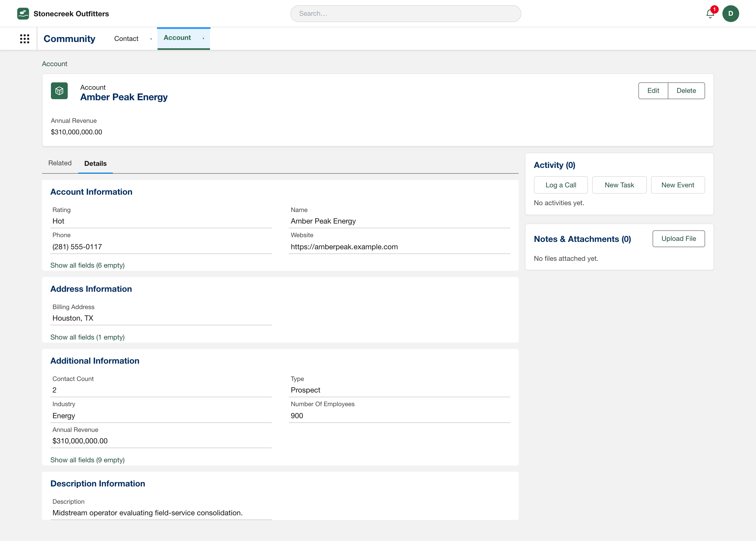Click the Amber Peak Energy record title
This screenshot has width=756, height=541.
(124, 97)
